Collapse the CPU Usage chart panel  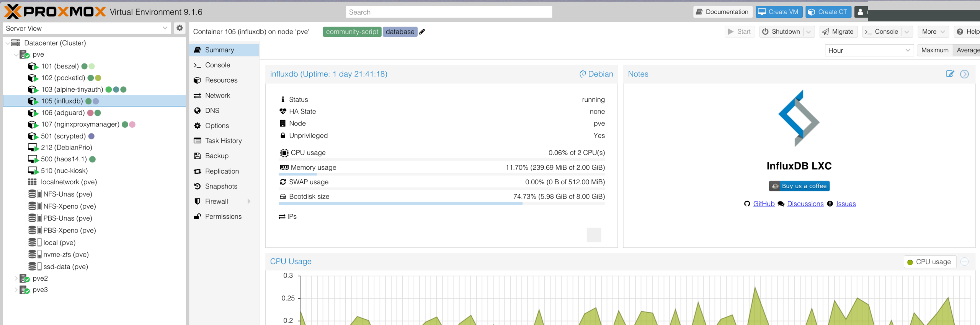[x=964, y=262]
